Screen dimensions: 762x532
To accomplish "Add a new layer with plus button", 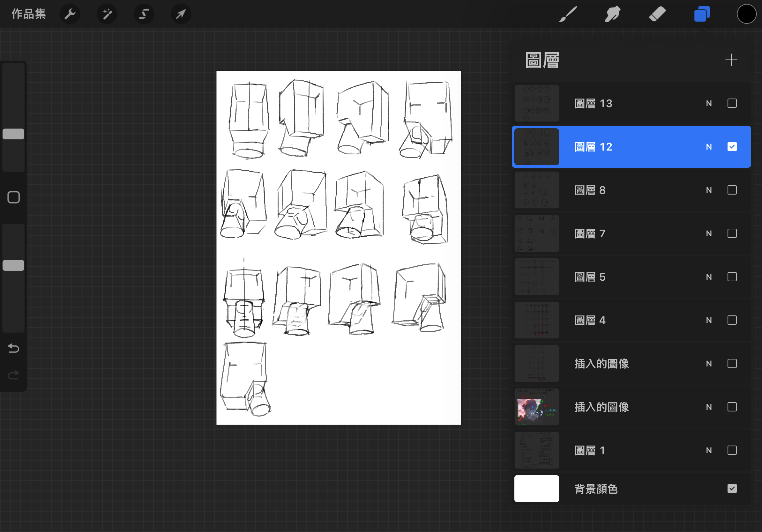I will 731,60.
